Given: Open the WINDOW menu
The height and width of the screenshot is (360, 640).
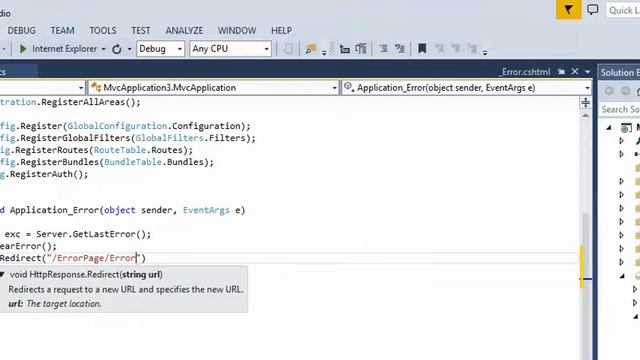Looking at the screenshot, I should (236, 31).
